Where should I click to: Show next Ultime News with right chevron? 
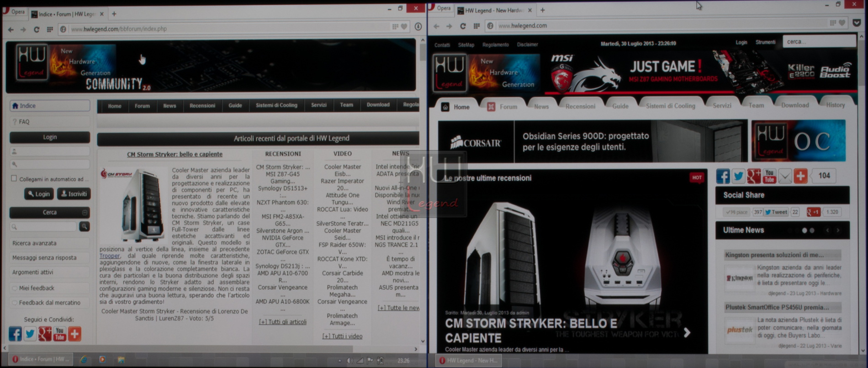838,230
